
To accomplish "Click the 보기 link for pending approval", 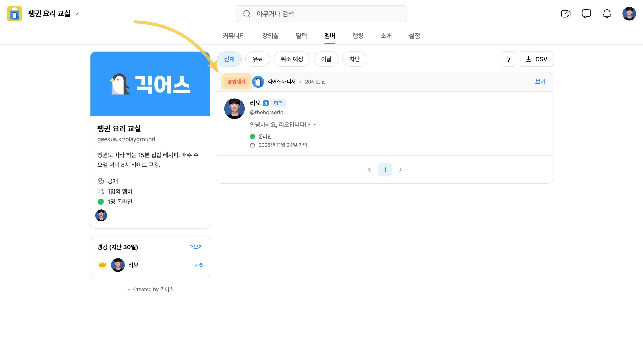I will (x=540, y=82).
